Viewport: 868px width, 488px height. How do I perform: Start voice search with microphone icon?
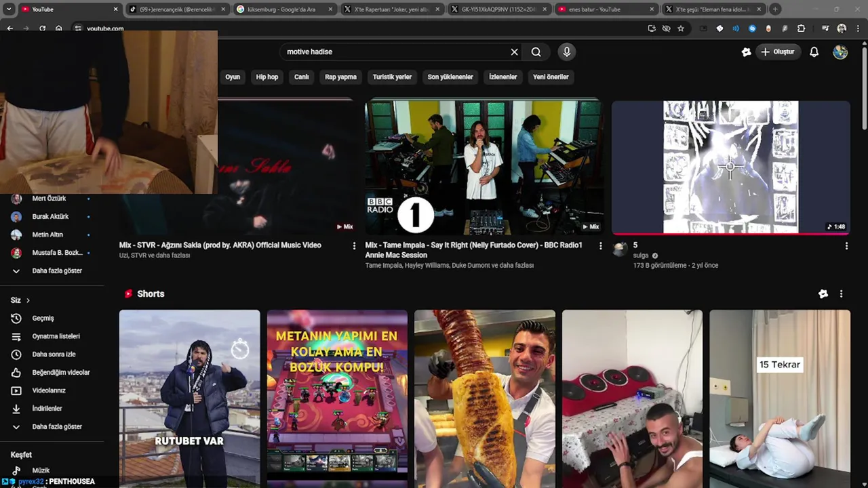[567, 52]
